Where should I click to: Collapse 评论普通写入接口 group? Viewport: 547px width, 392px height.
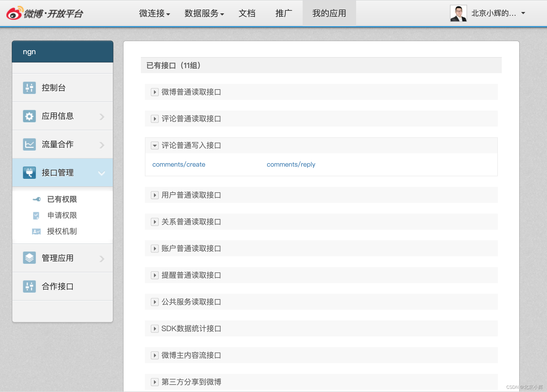tap(155, 146)
